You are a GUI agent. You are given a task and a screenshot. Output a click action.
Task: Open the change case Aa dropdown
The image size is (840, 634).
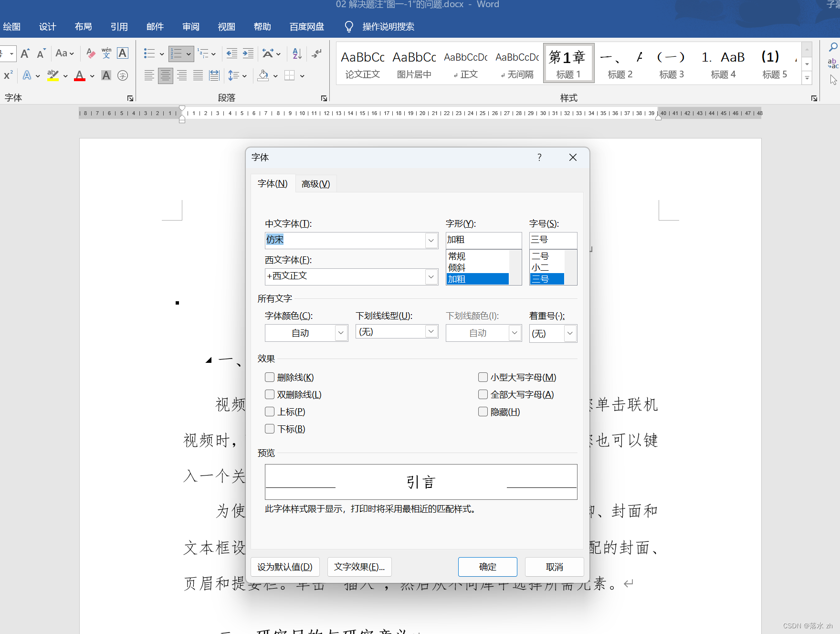click(x=65, y=53)
